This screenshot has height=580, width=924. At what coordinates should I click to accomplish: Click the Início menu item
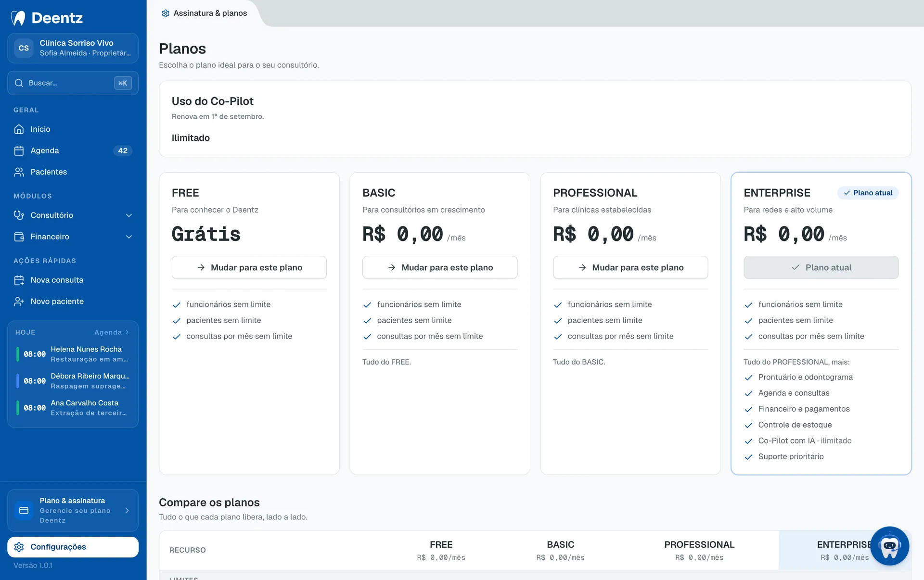point(73,129)
